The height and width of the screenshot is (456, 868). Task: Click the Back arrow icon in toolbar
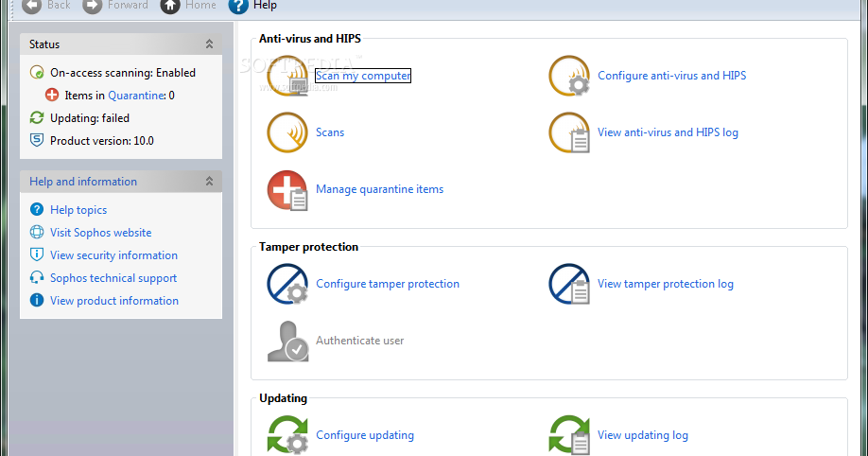[31, 6]
